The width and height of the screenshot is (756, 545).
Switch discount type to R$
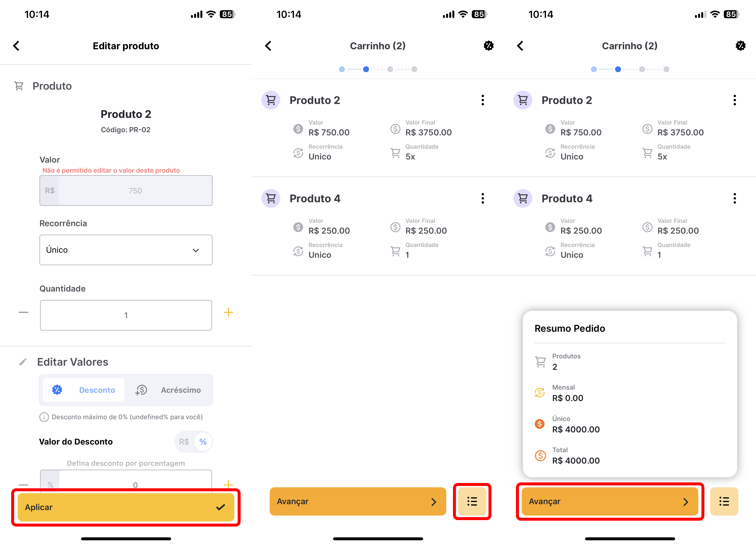(184, 442)
